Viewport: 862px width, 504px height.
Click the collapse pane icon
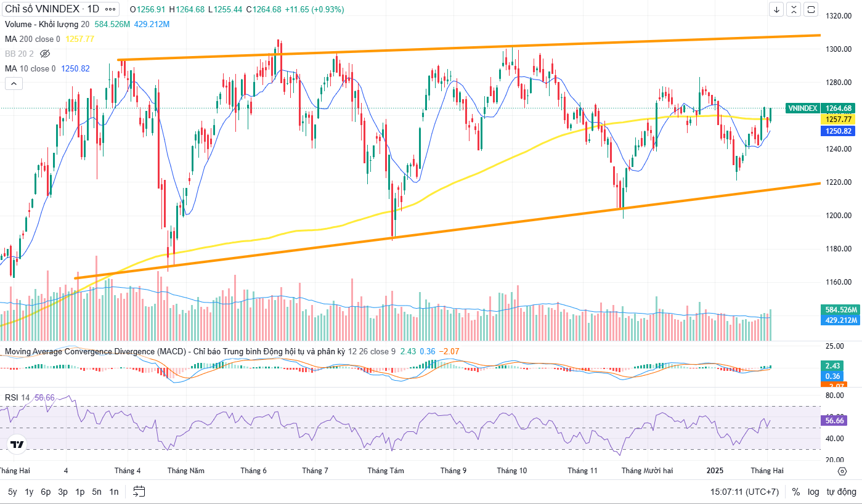tap(794, 9)
